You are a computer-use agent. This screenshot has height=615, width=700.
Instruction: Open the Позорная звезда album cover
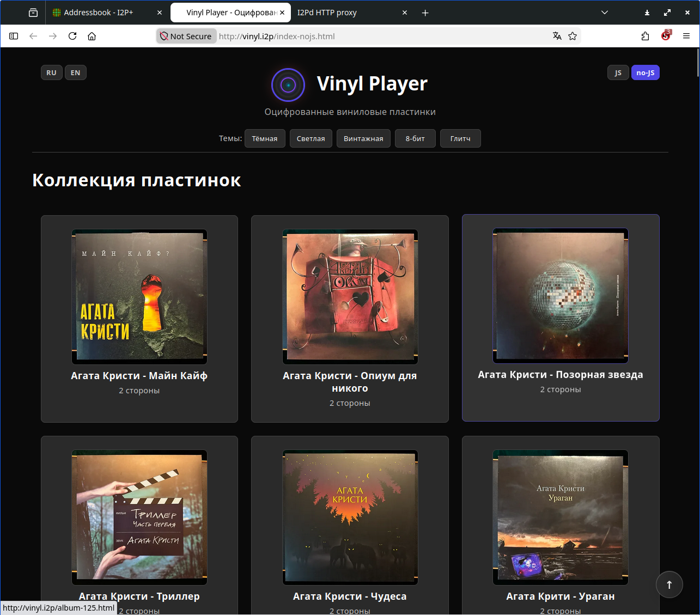pos(561,295)
